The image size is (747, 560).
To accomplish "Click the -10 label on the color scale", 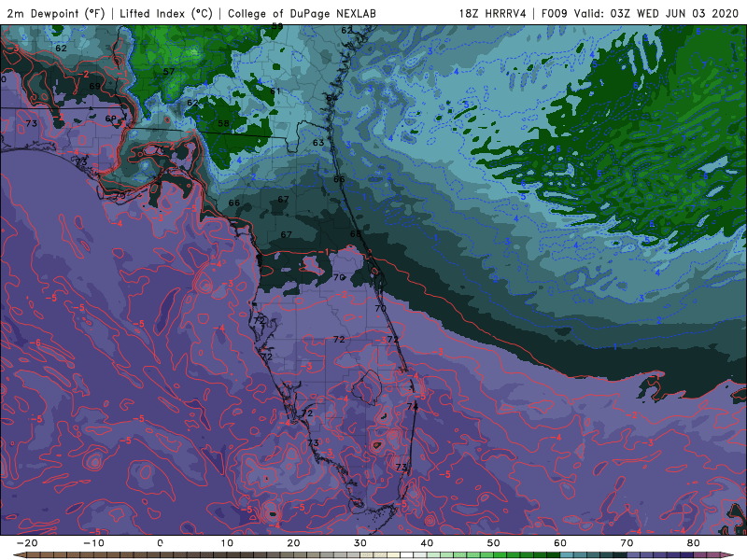I will (x=93, y=542).
